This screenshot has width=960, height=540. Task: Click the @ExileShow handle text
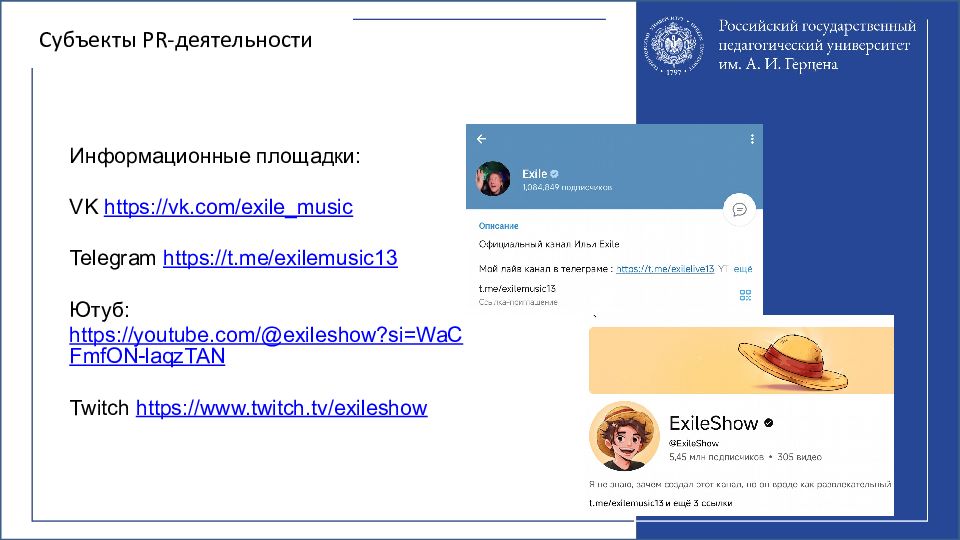click(694, 443)
